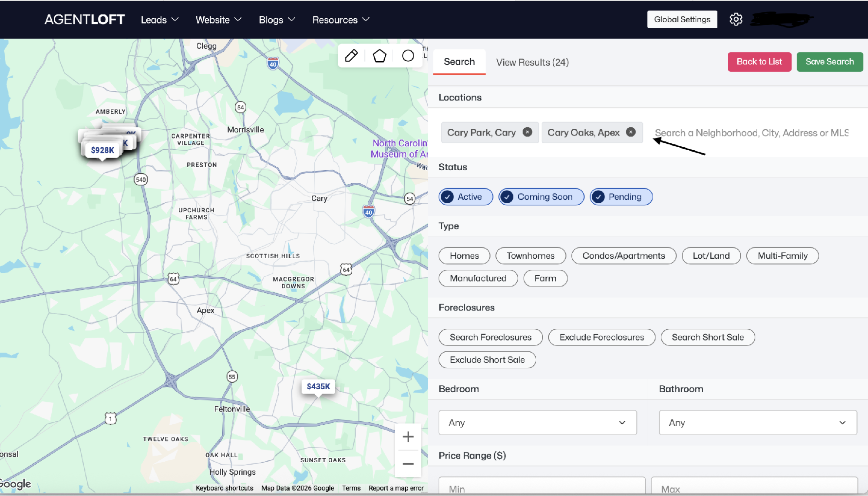Toggle the Coming Soon status filter

(541, 197)
